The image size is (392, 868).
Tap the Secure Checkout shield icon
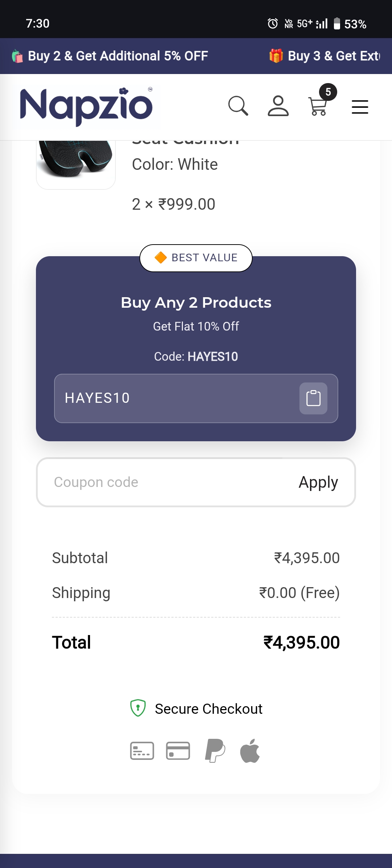(138, 708)
